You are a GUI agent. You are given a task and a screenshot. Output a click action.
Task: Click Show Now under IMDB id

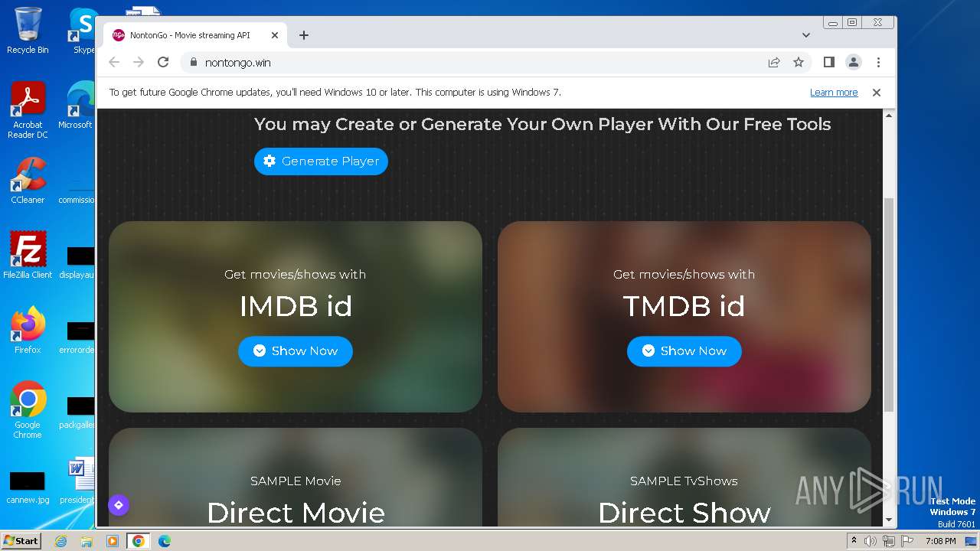tap(296, 350)
